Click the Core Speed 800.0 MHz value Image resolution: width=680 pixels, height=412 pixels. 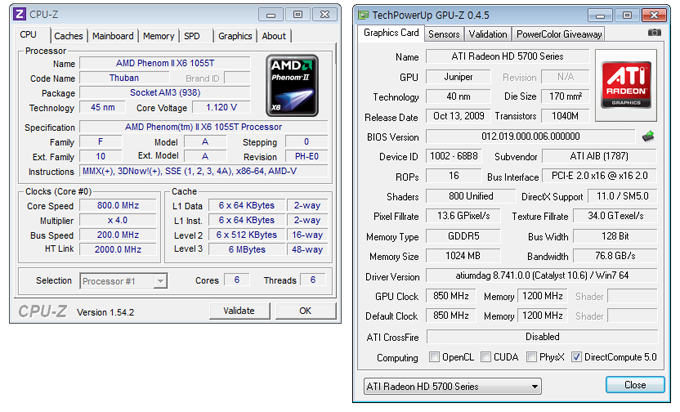[x=118, y=206]
